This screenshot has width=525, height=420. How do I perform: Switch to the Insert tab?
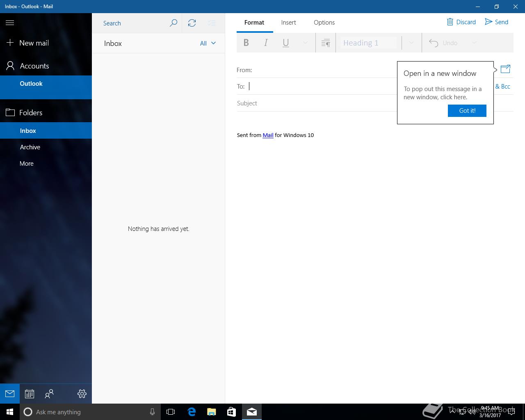pos(288,23)
